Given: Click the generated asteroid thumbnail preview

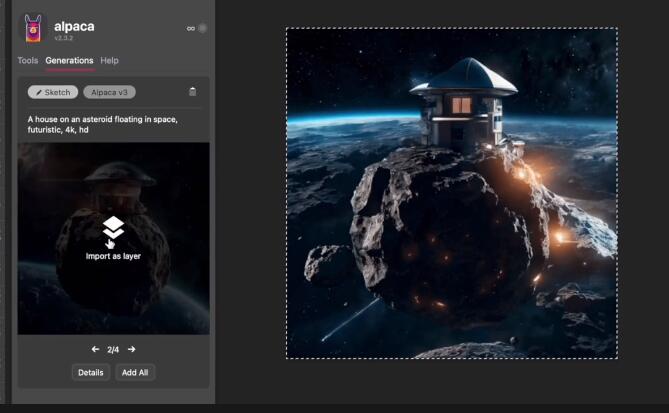Looking at the screenshot, I should click(113, 238).
